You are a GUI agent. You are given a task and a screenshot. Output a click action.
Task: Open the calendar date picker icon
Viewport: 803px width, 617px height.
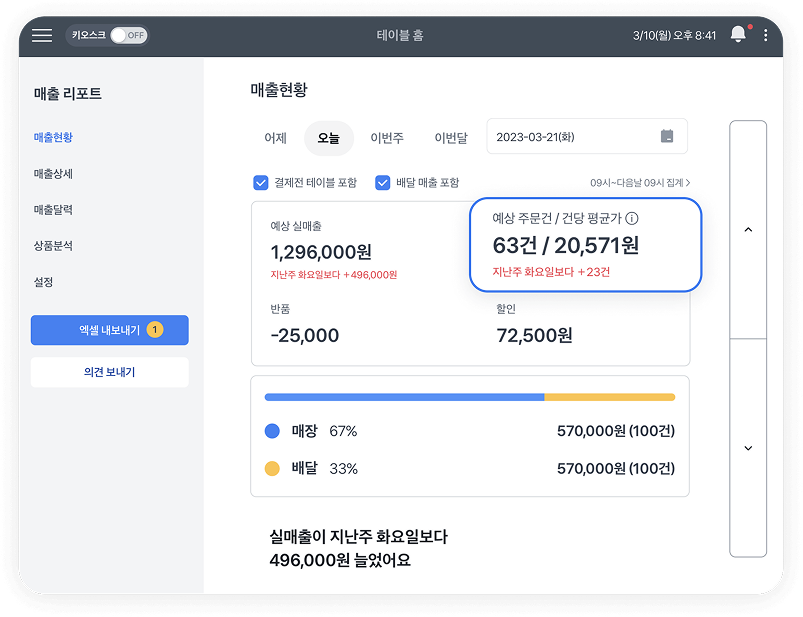point(667,137)
